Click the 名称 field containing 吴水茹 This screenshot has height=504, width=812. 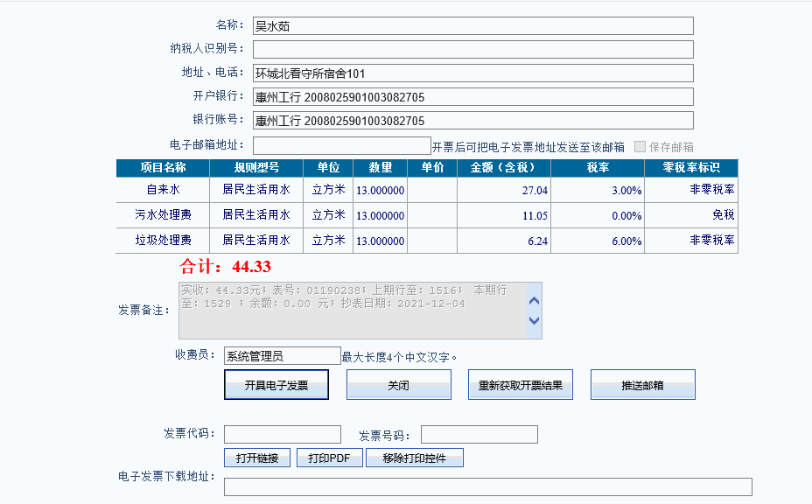(472, 26)
